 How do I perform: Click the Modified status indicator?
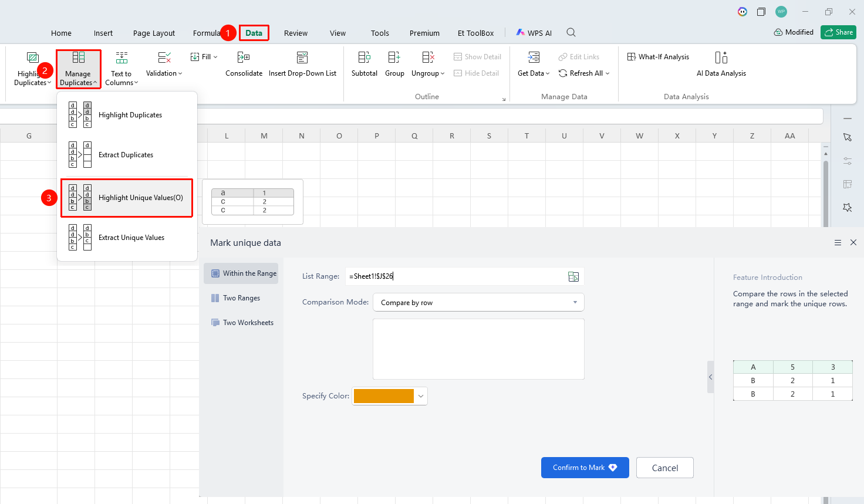coord(794,32)
